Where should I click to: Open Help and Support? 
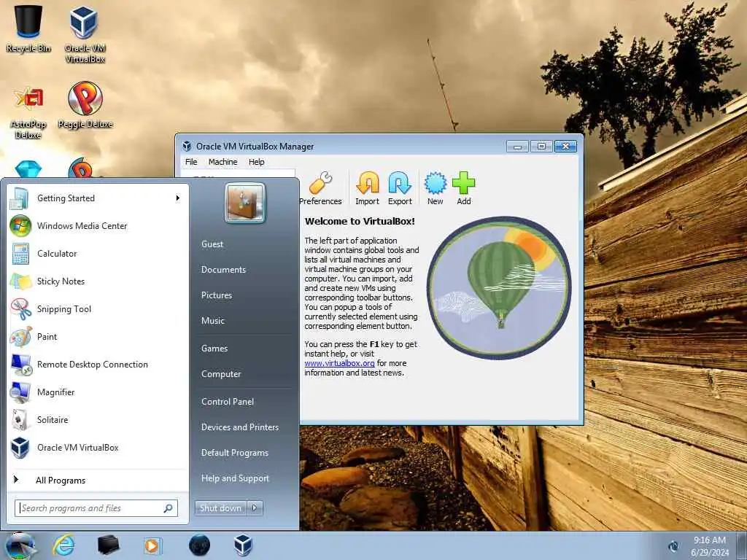coord(235,478)
